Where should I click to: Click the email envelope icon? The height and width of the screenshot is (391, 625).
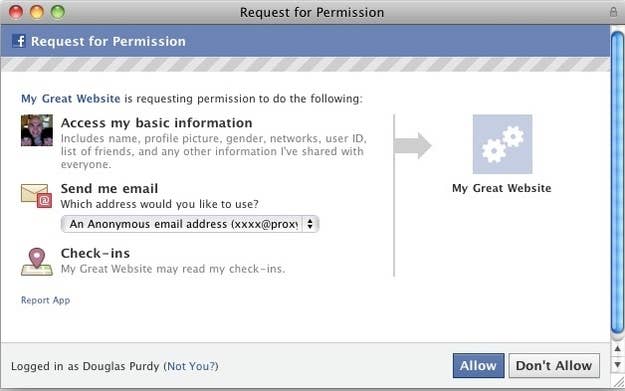pyautogui.click(x=37, y=195)
